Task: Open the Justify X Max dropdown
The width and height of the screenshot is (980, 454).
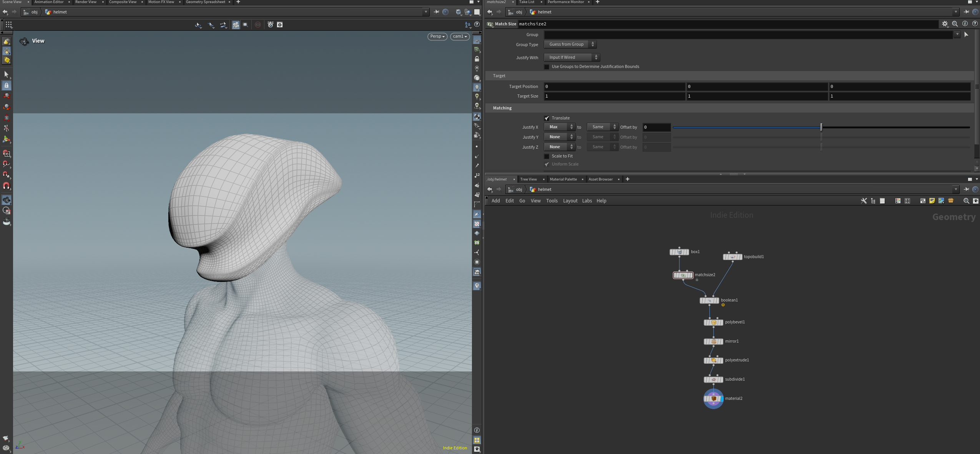Action: pos(560,127)
